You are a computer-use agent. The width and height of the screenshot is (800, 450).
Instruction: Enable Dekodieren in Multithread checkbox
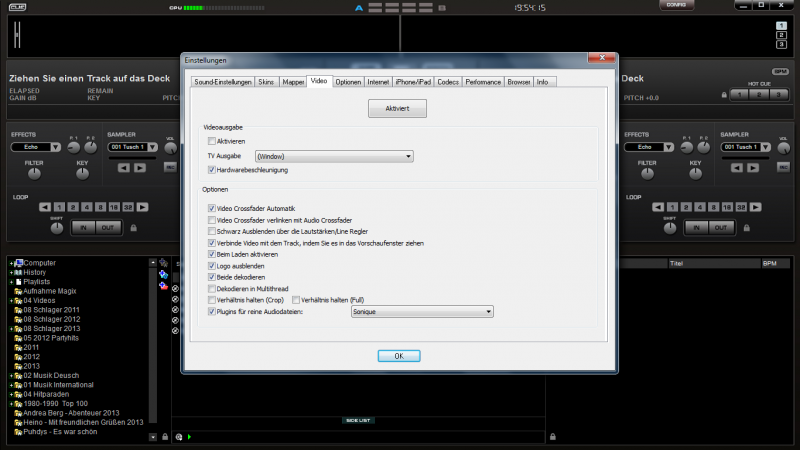(212, 289)
